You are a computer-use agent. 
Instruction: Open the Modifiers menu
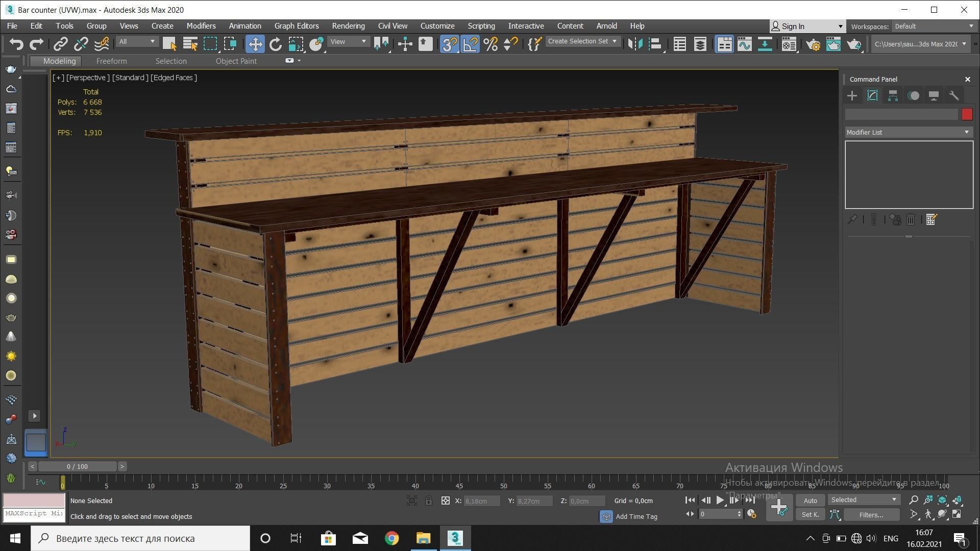[201, 26]
